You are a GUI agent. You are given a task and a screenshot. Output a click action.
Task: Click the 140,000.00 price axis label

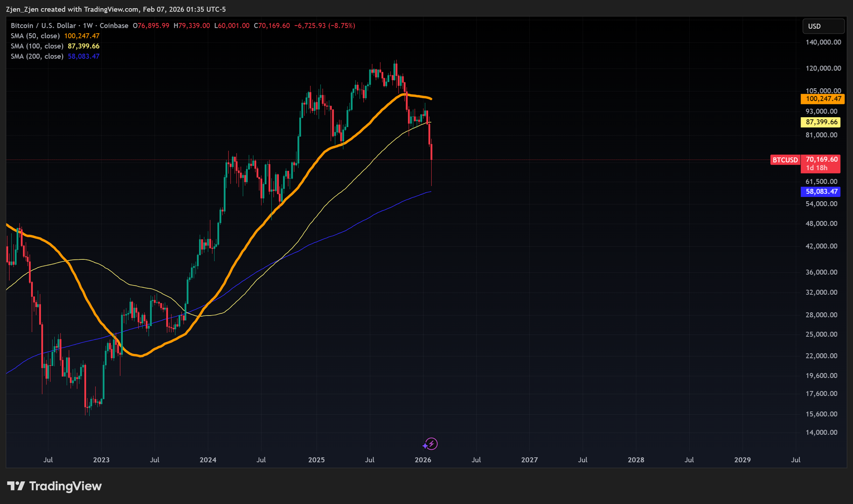click(x=823, y=42)
